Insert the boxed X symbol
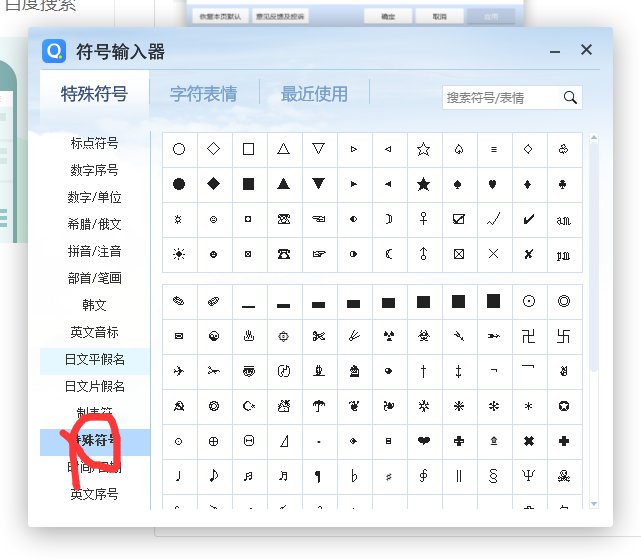 tap(458, 254)
